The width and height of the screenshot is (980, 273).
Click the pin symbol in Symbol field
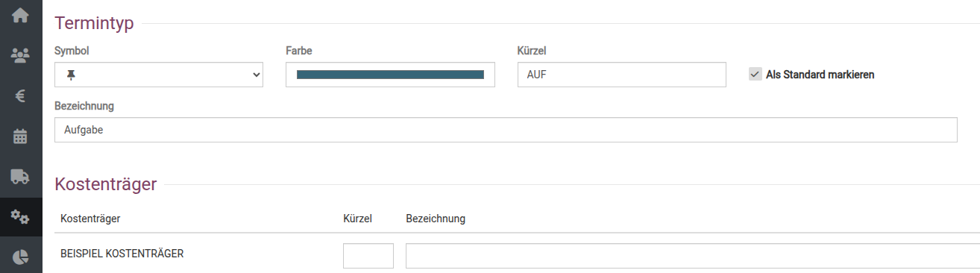pos(72,75)
